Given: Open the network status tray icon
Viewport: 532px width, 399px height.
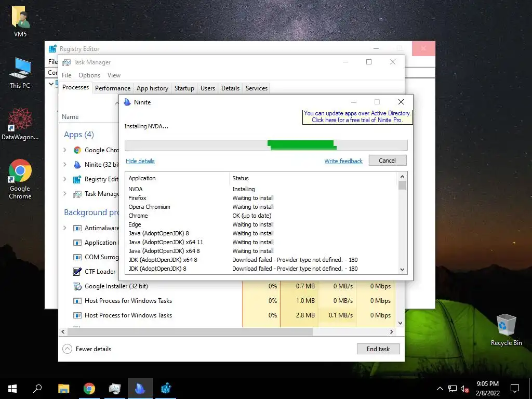Looking at the screenshot, I should point(453,389).
